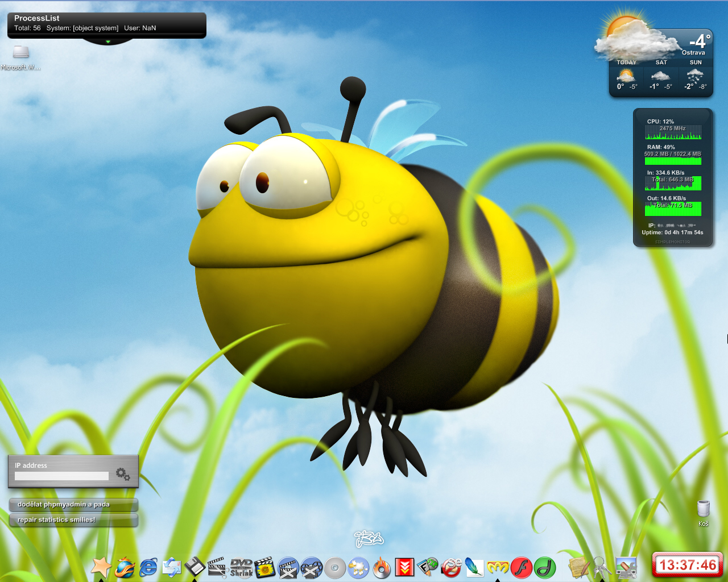
Task: Open note 'dodělat phpmyadmin a pada'
Action: point(73,505)
